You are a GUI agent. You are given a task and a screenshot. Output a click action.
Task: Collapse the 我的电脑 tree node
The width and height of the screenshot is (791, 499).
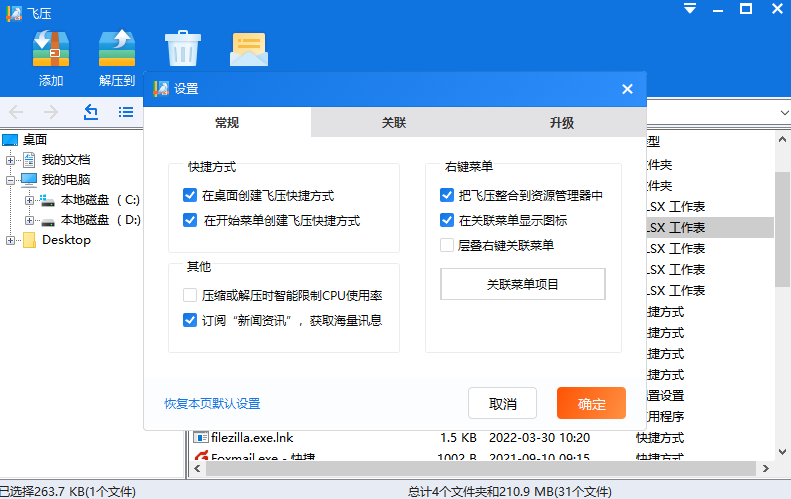(x=11, y=180)
